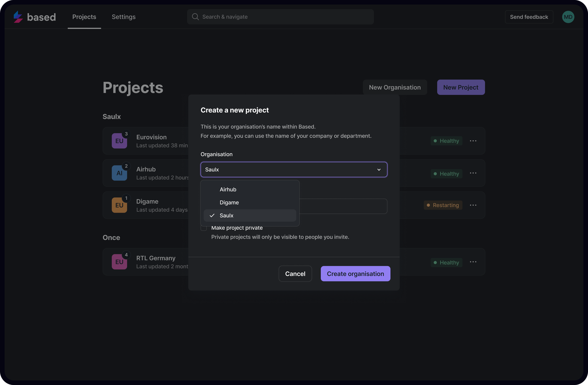Click the Based logo icon
The height and width of the screenshot is (385, 588).
[x=18, y=17]
